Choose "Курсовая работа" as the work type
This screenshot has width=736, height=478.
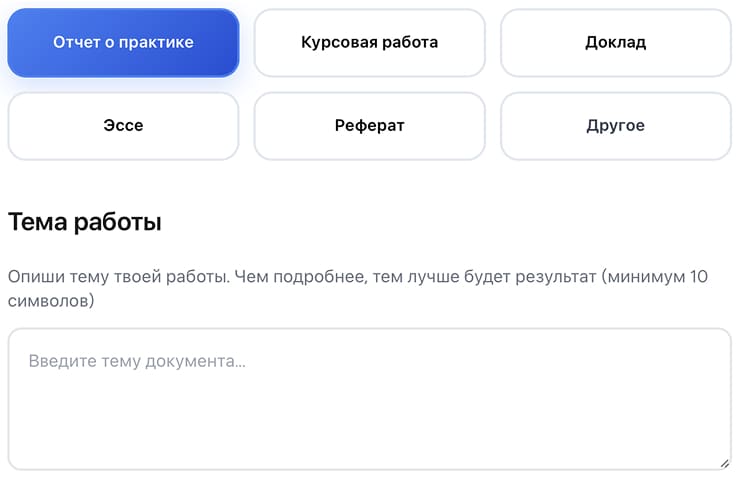click(369, 43)
